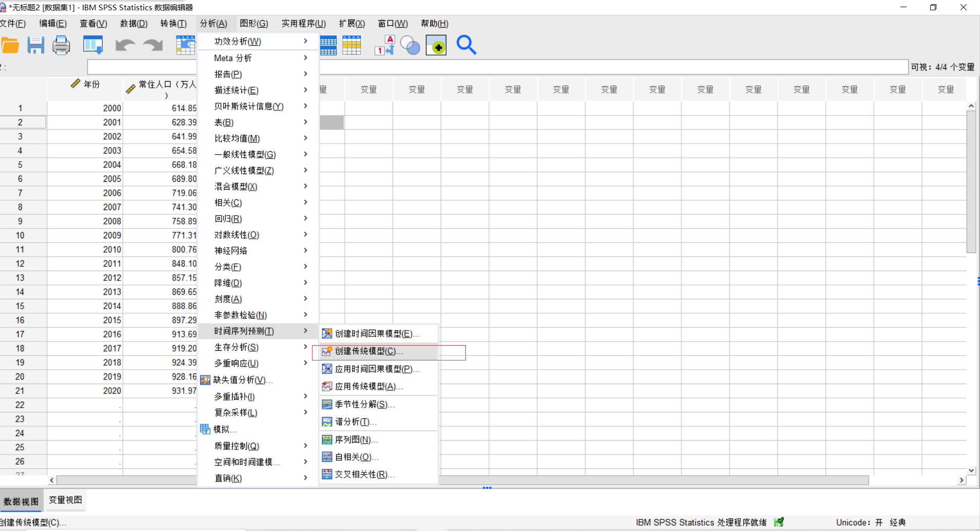Open 缺失值分析(V) from the Analyze menu
Viewport: 980px width, 531px height.
258,380
